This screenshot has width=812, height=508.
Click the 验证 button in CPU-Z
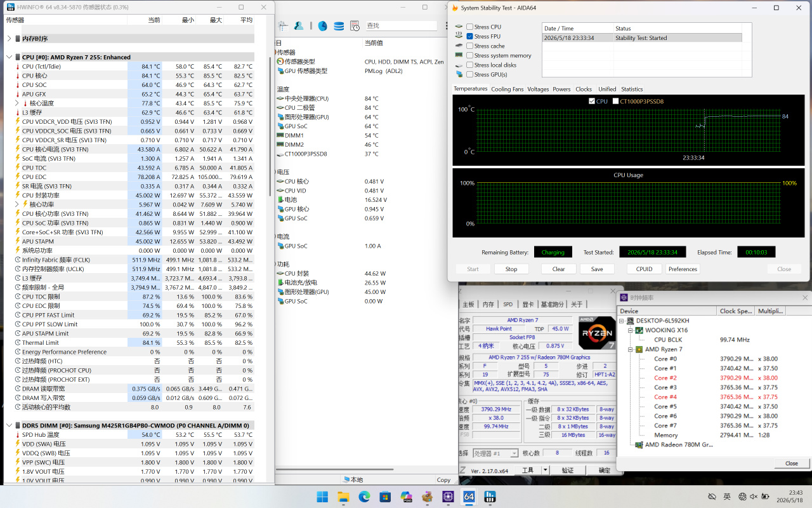click(568, 471)
